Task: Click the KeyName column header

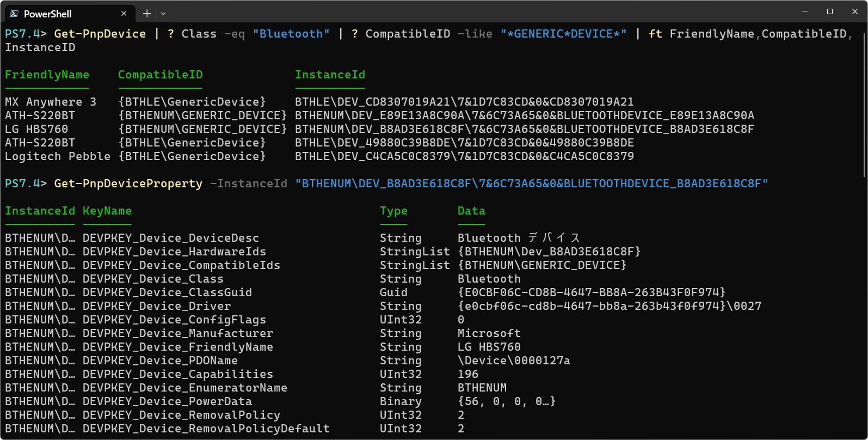Action: click(x=107, y=211)
